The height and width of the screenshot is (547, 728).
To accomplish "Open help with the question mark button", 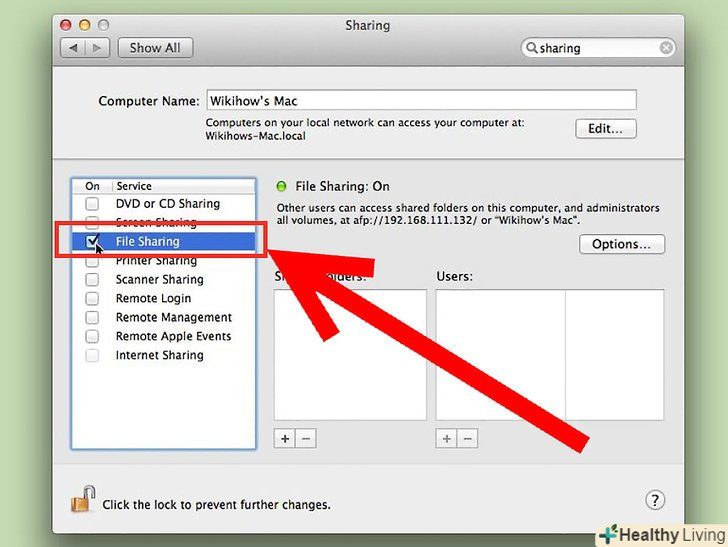I will (655, 500).
